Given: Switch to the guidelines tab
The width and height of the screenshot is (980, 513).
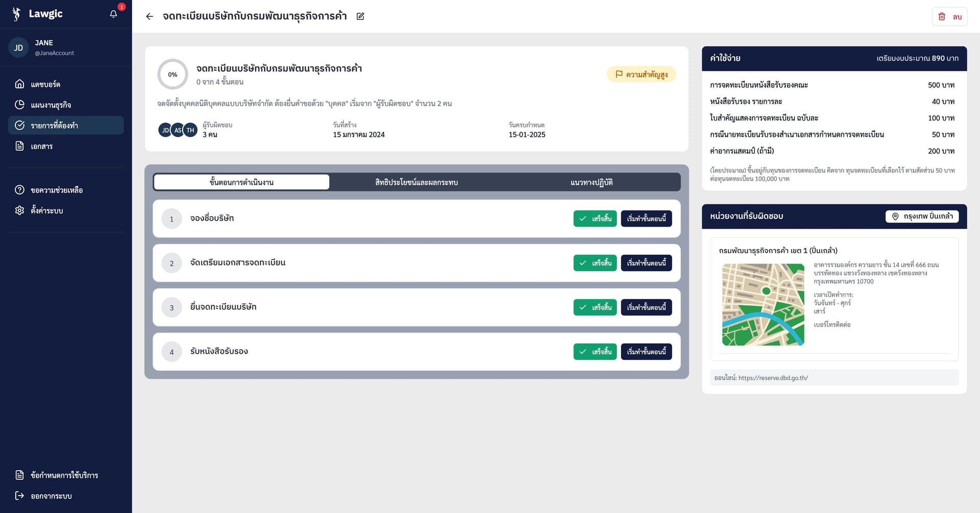Looking at the screenshot, I should point(591,182).
